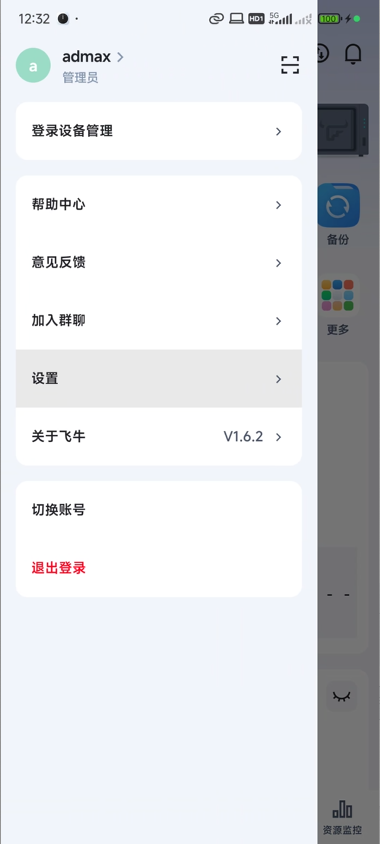This screenshot has height=844, width=380.
Task: Open the 更多 apps grid icon
Action: (337, 295)
